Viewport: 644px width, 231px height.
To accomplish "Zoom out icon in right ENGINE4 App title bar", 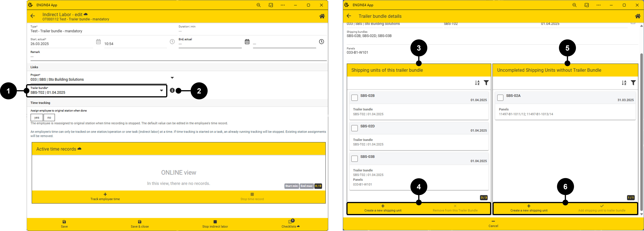I will (x=574, y=5).
